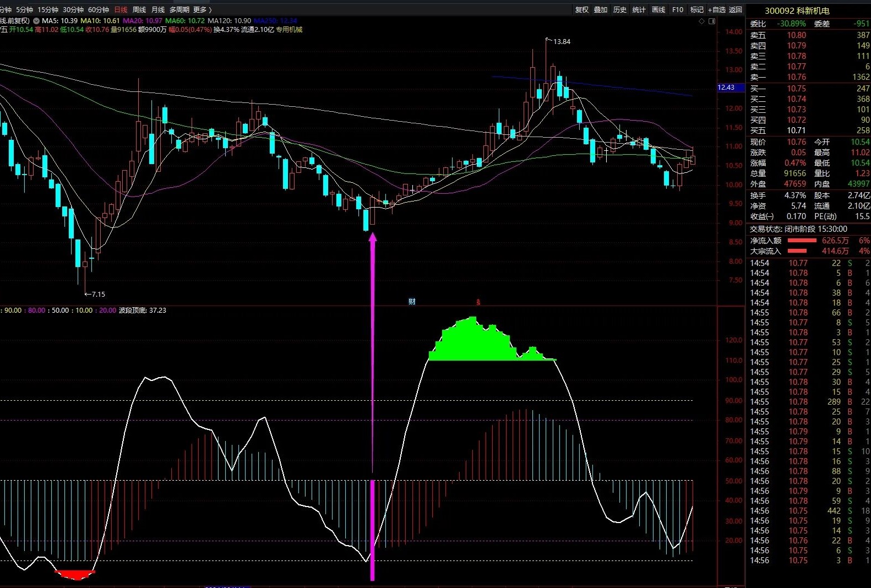The height and width of the screenshot is (588, 871).
Task: Click the red $ marker on timeline
Action: click(478, 302)
